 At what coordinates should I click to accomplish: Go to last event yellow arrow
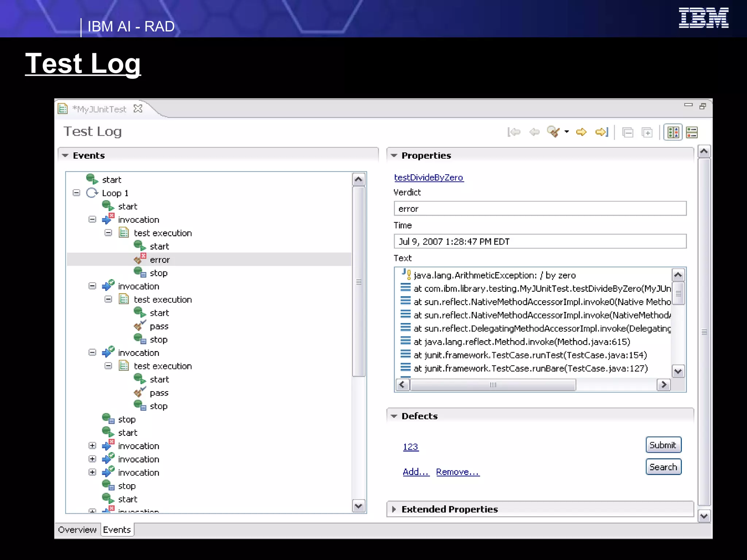(x=602, y=132)
